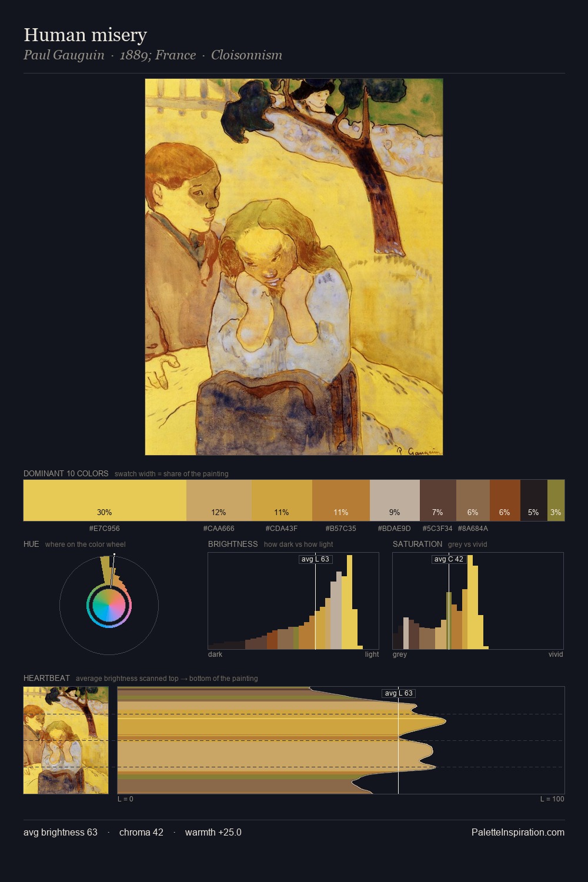Click hex code #B57C35 label

341,528
